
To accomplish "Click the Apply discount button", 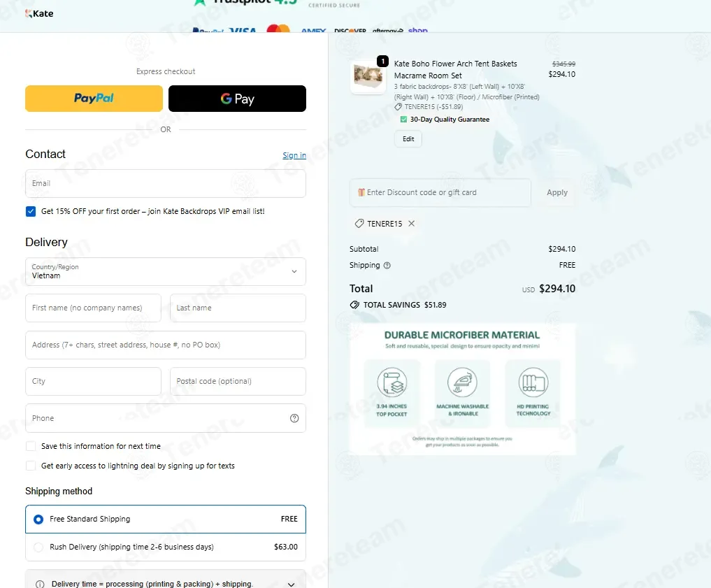I will point(556,192).
